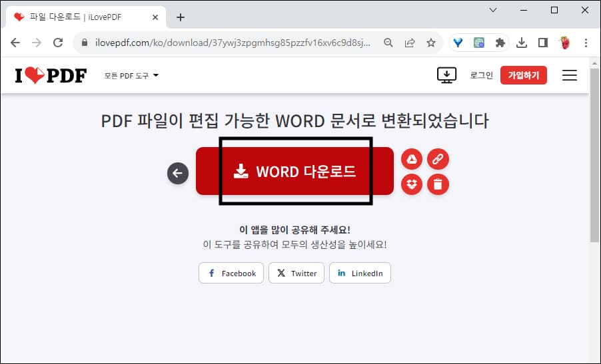Click the 로그인 login link

click(482, 75)
